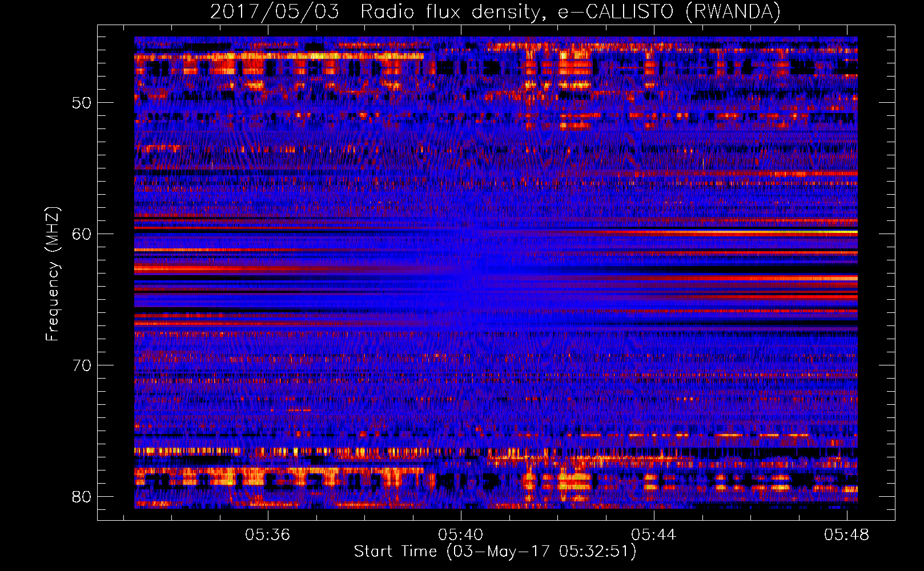Click the 70 frequency tick label
Viewport: 924px width, 571px height.
coord(82,365)
